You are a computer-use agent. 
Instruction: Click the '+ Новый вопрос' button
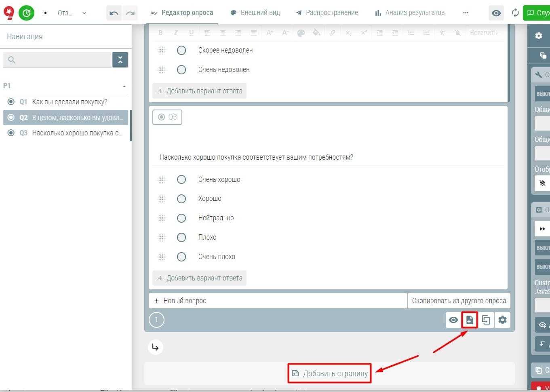pyautogui.click(x=277, y=301)
